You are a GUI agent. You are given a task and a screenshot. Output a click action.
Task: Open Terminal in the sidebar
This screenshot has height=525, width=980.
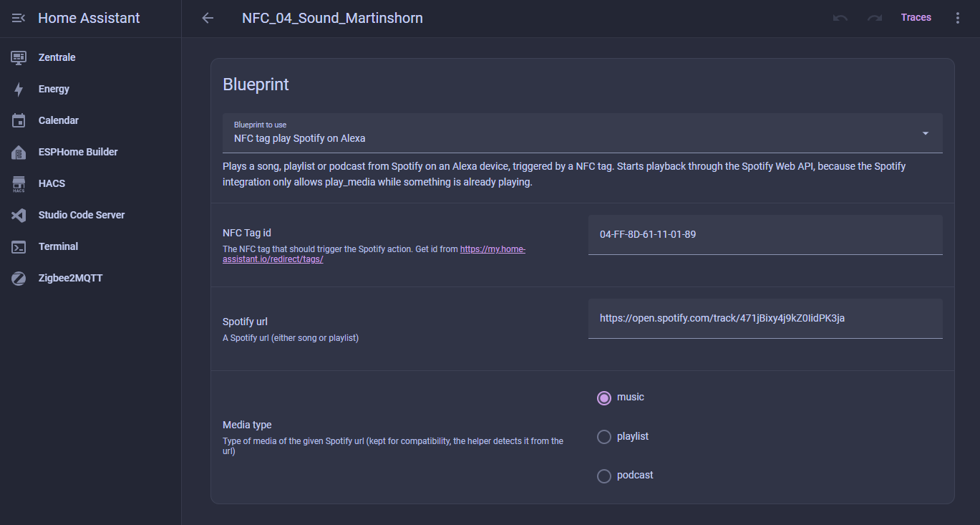[90, 246]
